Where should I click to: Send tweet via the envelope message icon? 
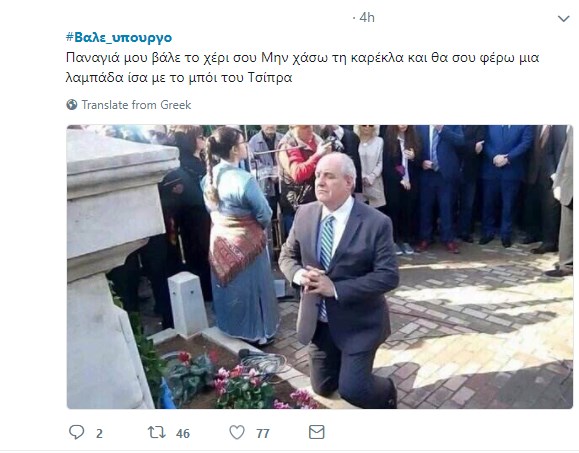pyautogui.click(x=316, y=432)
